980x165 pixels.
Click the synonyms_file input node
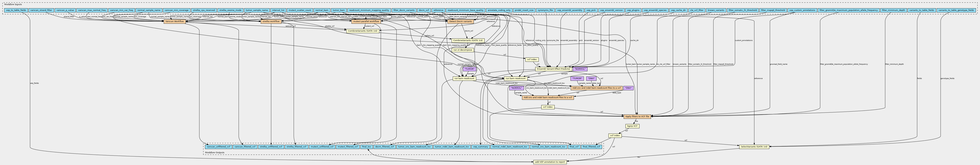coord(546,10)
